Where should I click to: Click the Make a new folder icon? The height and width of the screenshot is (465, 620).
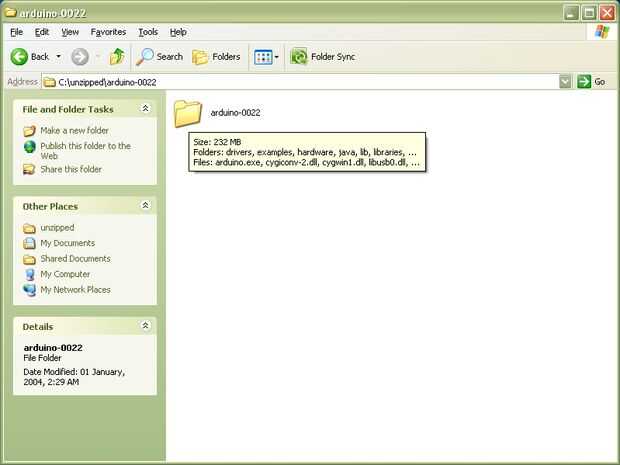click(29, 130)
